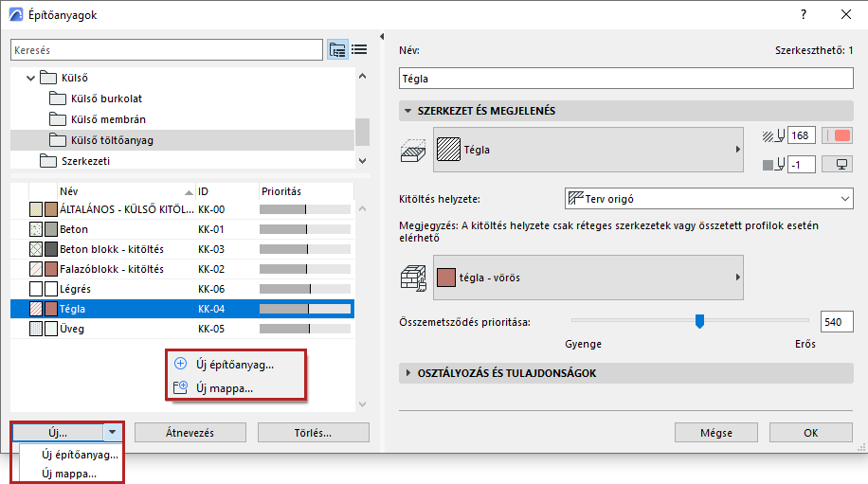Click the Légrés row fill pattern icon
The image size is (868, 484).
36,289
